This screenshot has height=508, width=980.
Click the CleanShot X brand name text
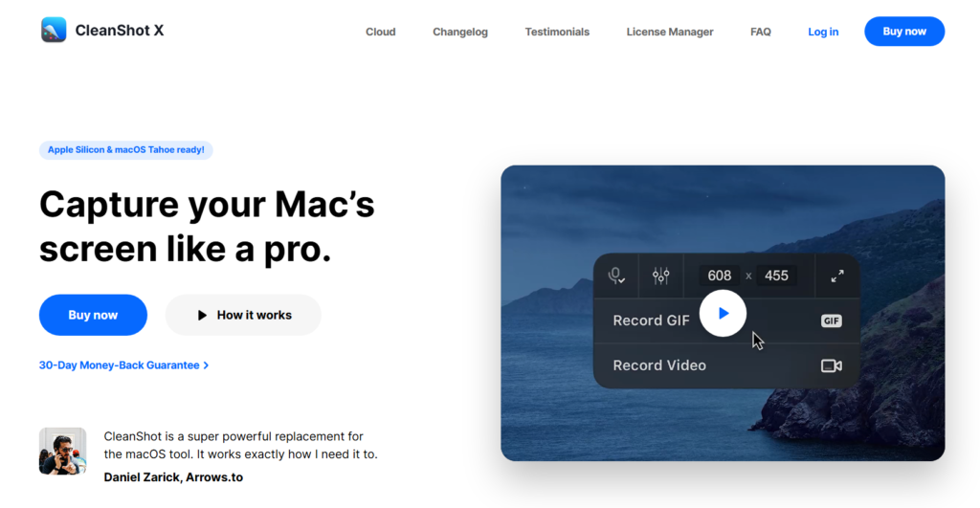pyautogui.click(x=120, y=31)
